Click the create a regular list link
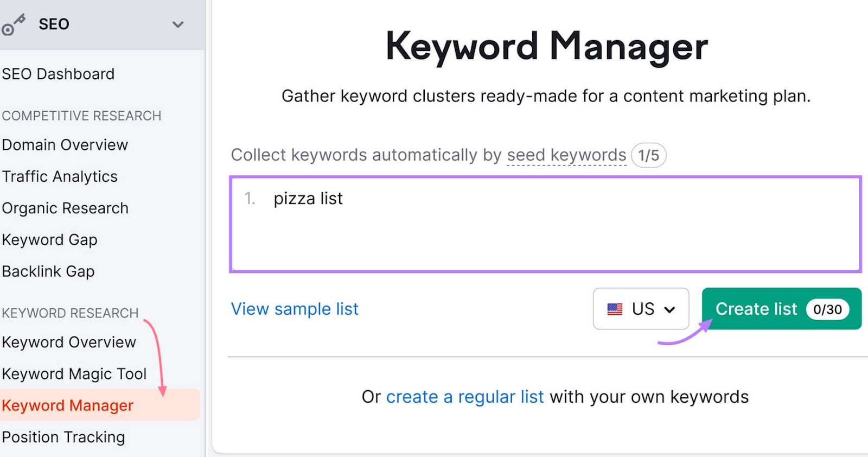 point(465,396)
